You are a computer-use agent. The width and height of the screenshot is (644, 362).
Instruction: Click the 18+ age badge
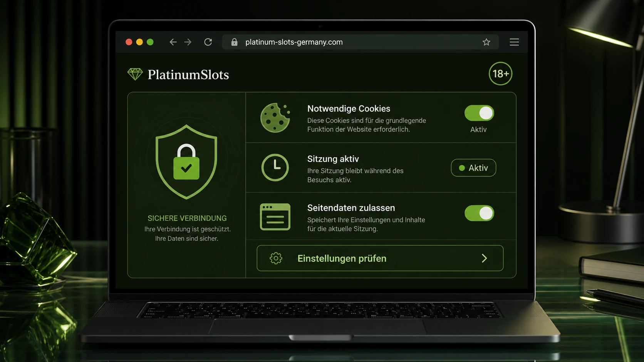click(500, 73)
